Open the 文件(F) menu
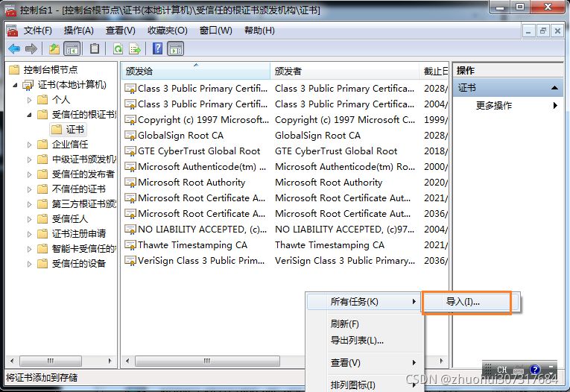 pos(38,31)
